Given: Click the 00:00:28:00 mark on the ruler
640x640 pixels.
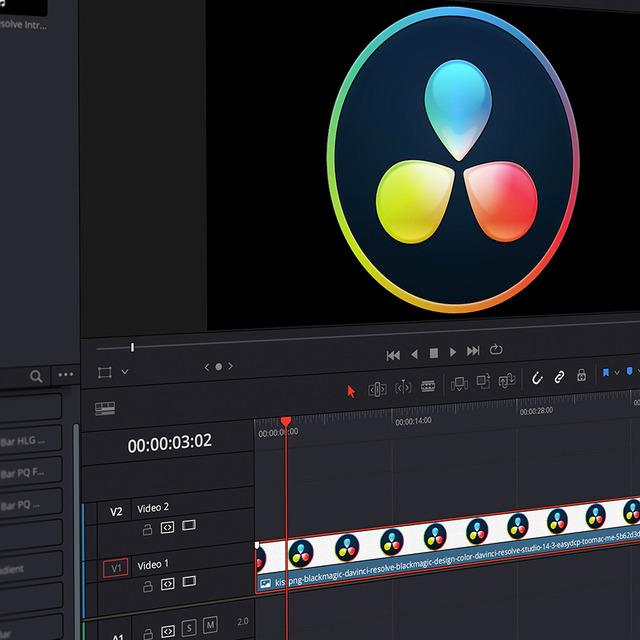Looking at the screenshot, I should (x=536, y=411).
